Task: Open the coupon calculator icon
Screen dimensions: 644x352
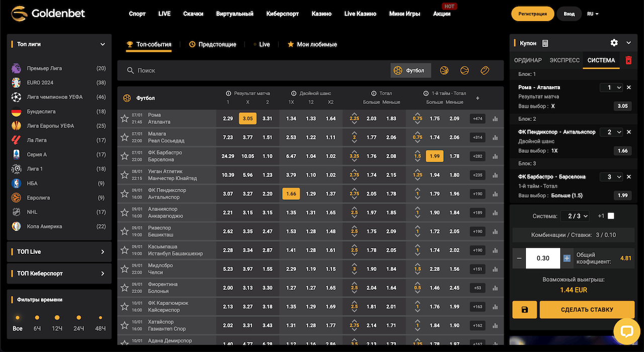Action: click(x=545, y=43)
